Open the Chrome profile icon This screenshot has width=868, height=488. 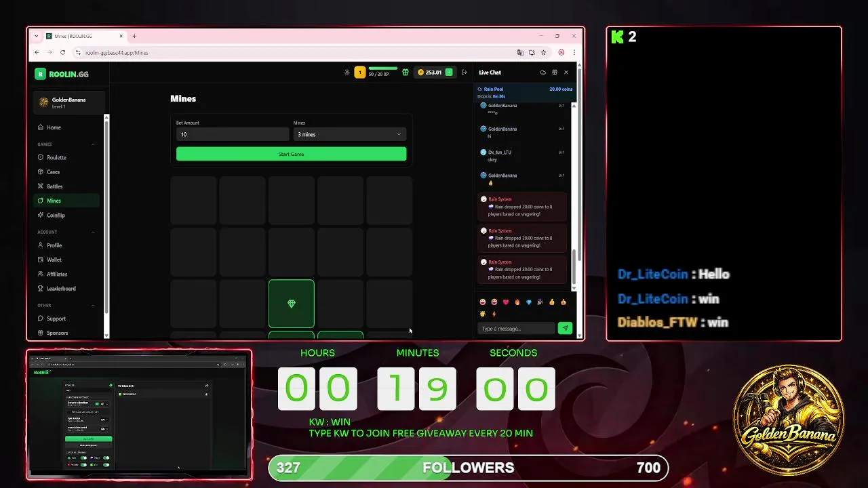pyautogui.click(x=561, y=52)
